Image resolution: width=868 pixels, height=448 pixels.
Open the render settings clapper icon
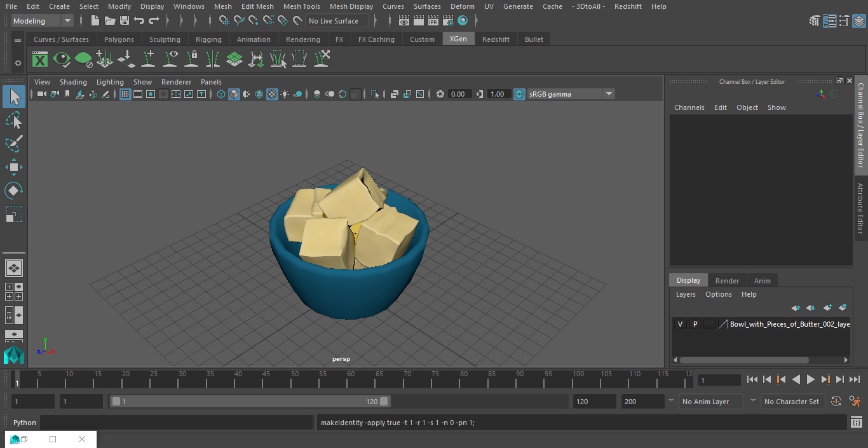pos(448,21)
